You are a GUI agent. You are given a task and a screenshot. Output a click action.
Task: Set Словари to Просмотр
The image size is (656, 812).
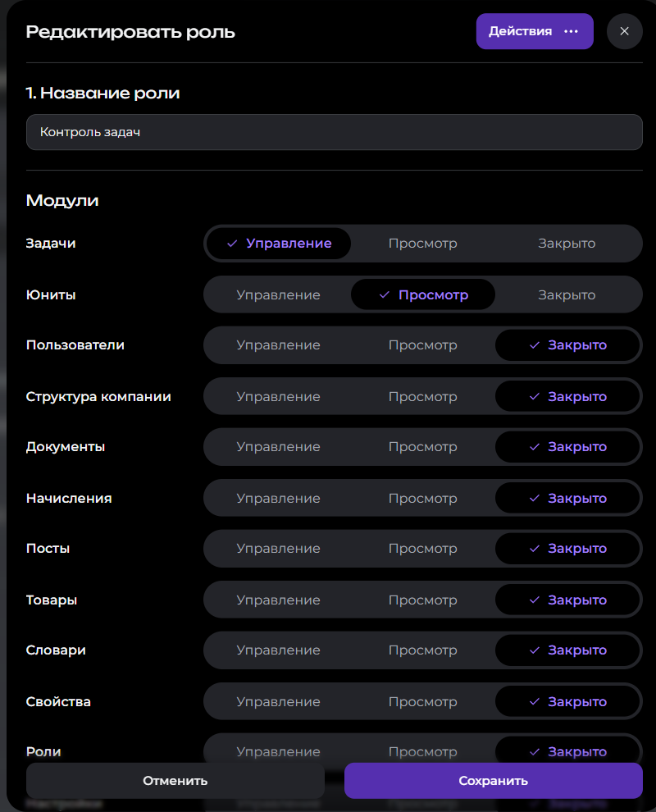(422, 650)
